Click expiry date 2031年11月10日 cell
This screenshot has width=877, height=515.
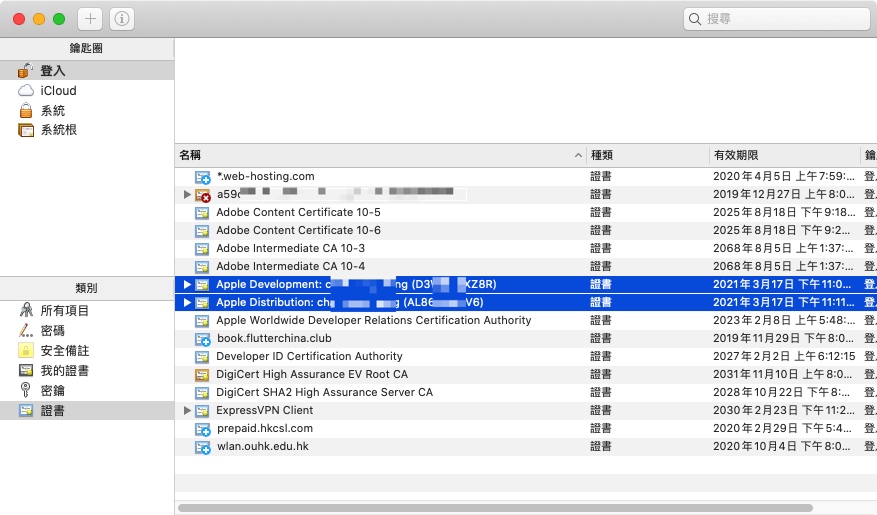coord(782,374)
